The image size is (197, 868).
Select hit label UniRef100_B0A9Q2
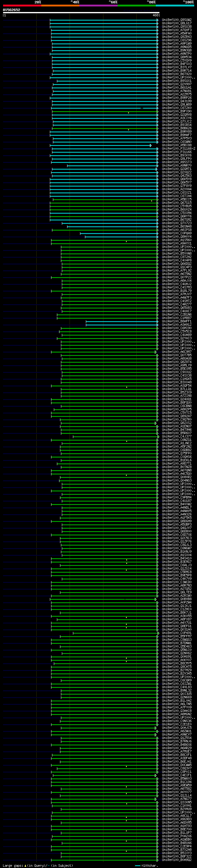(x=177, y=860)
